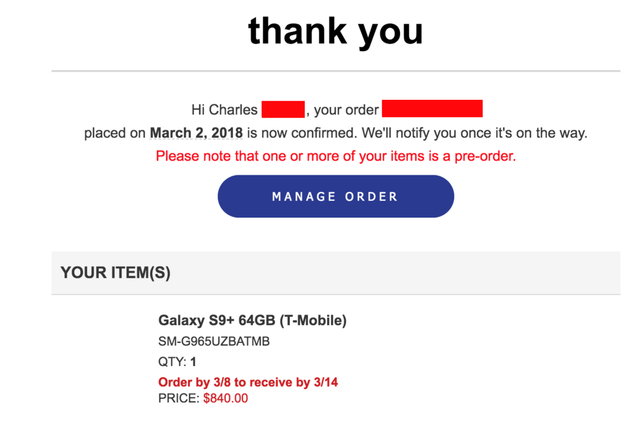
Task: Click "Order by 3/8 to receive by 3/14"
Action: pyautogui.click(x=248, y=382)
